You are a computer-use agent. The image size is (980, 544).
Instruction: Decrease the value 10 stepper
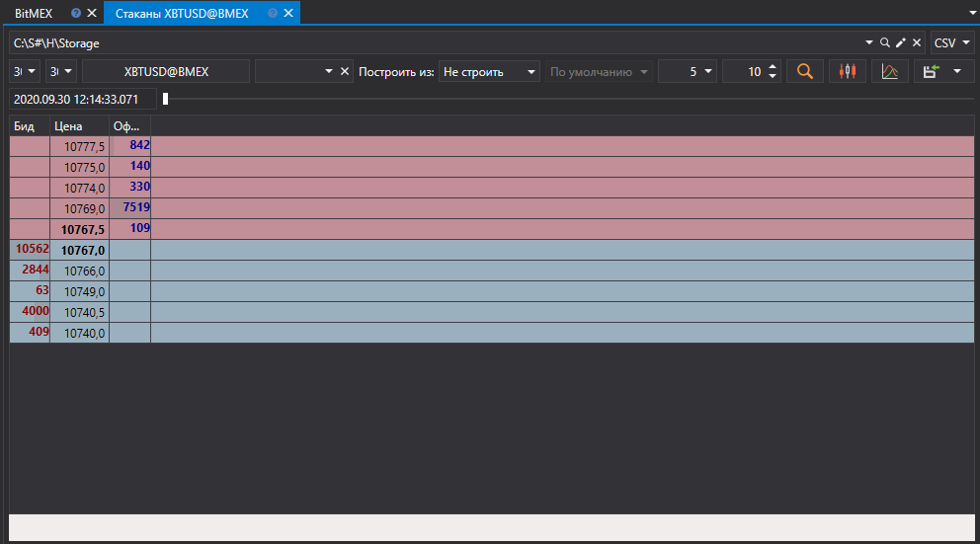click(x=773, y=77)
